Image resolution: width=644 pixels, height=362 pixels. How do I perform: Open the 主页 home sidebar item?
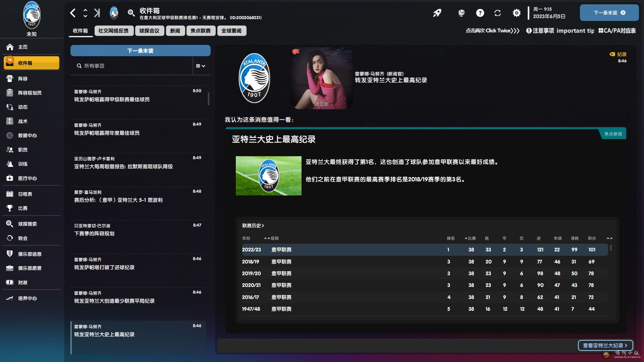point(32,47)
